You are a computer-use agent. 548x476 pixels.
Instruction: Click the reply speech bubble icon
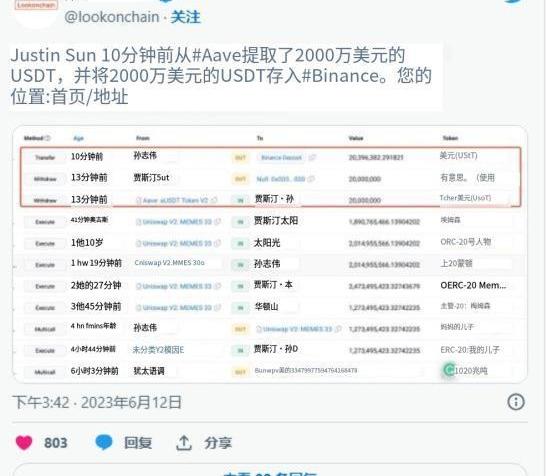coord(103,442)
